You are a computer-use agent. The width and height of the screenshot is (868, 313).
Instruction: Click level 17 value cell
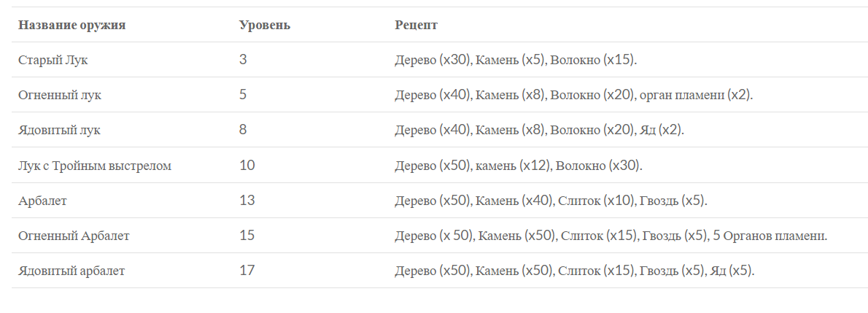point(247,271)
